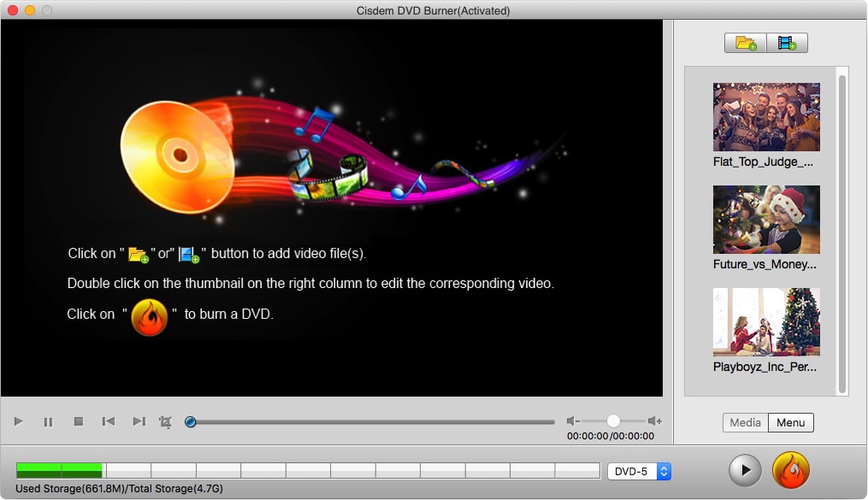
Task: Open the DVD-5 disc type dropdown
Action: pos(639,471)
